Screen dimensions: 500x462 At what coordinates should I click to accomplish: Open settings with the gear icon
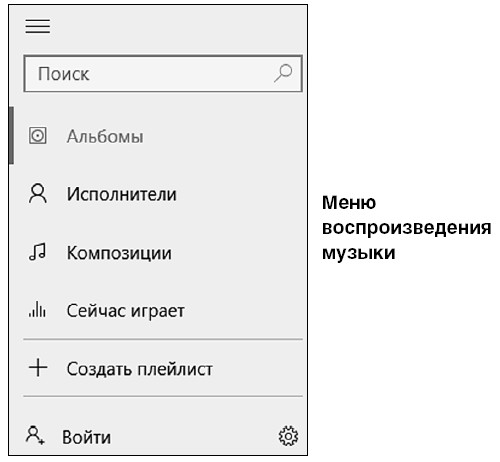[288, 436]
